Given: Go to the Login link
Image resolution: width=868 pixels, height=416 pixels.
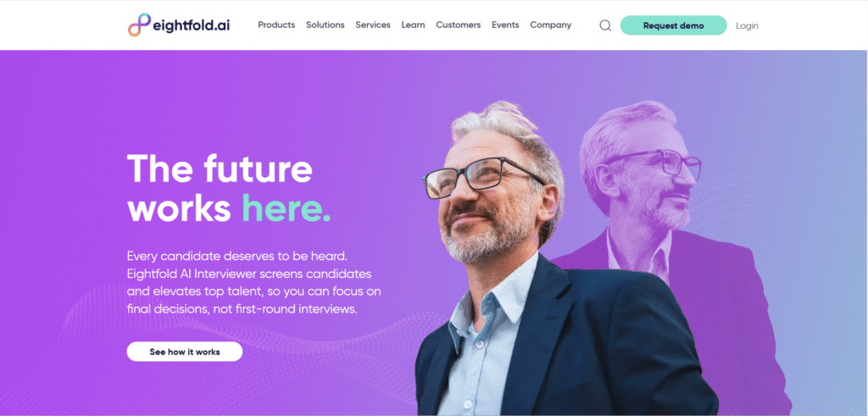Looking at the screenshot, I should [747, 25].
